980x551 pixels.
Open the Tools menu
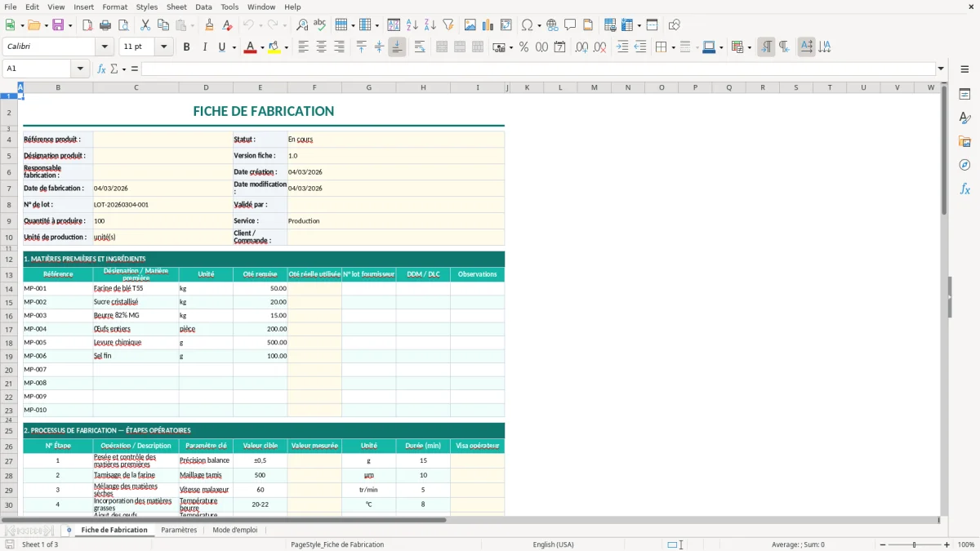(229, 7)
